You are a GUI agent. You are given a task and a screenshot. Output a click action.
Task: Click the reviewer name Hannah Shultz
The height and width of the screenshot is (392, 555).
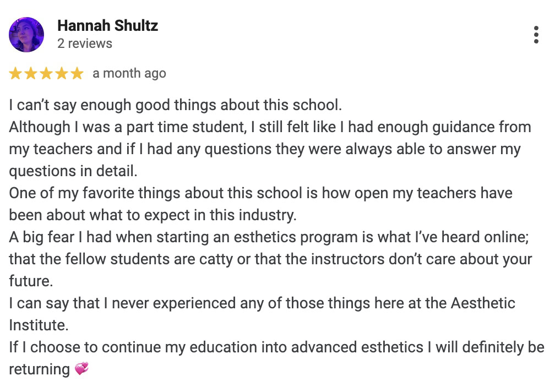[x=107, y=25]
